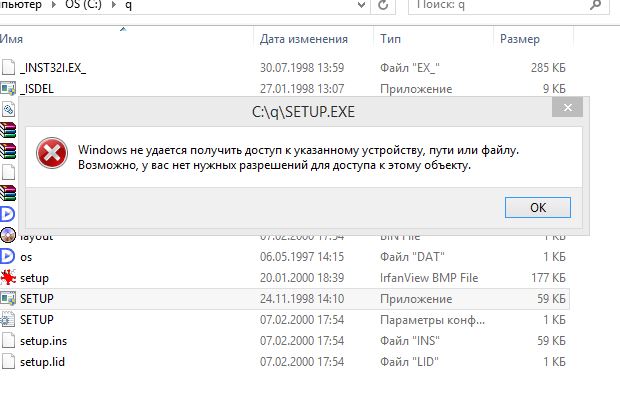Click the date 20.01.2000 18:39

(302, 278)
